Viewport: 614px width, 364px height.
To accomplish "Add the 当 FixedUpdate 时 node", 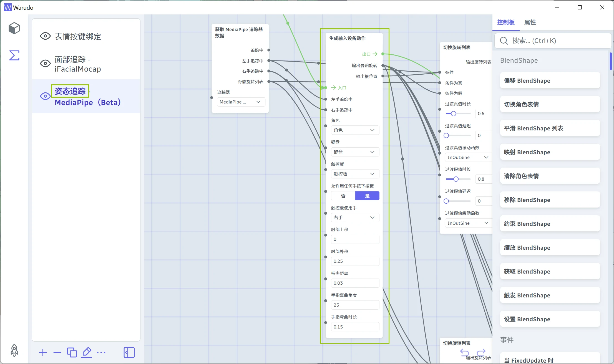I will pos(550,358).
